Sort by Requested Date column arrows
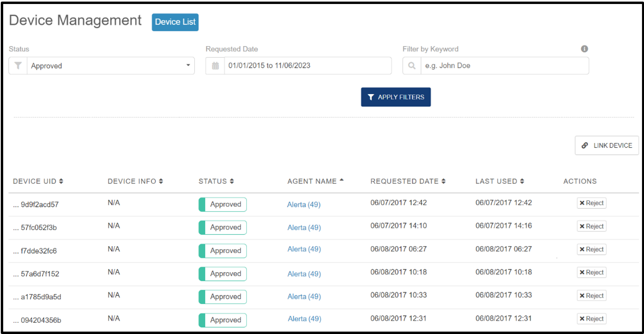This screenshot has height=334, width=644. coord(443,181)
